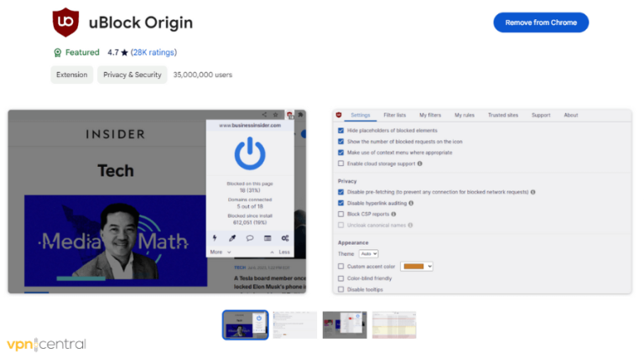Click the uBlock Origin shield logo
The height and width of the screenshot is (358, 644).
[x=65, y=22]
